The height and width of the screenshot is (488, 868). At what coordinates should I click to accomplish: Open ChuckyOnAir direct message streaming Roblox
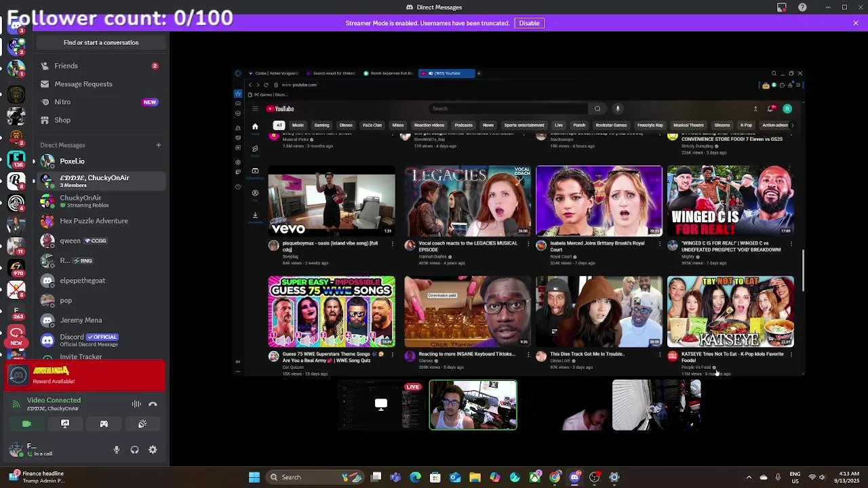point(101,201)
